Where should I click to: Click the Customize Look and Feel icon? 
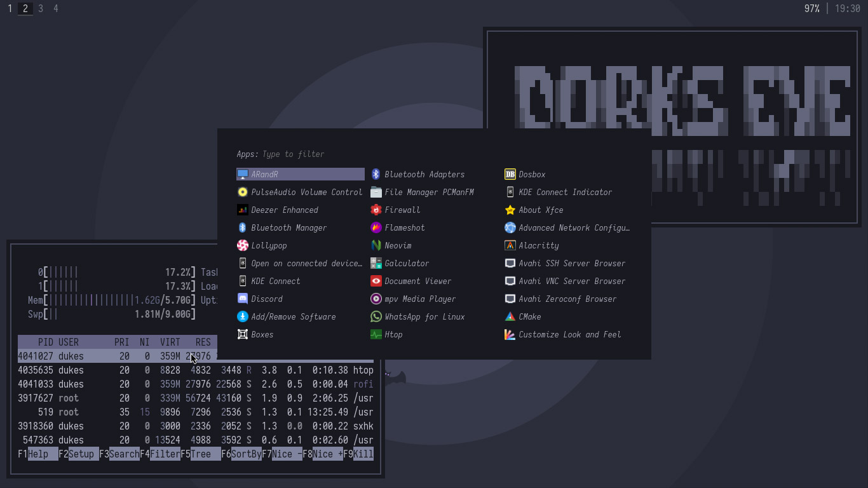point(510,334)
